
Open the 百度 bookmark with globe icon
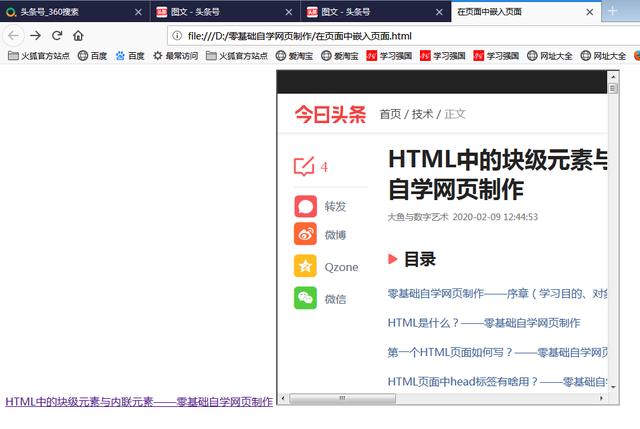(93, 56)
